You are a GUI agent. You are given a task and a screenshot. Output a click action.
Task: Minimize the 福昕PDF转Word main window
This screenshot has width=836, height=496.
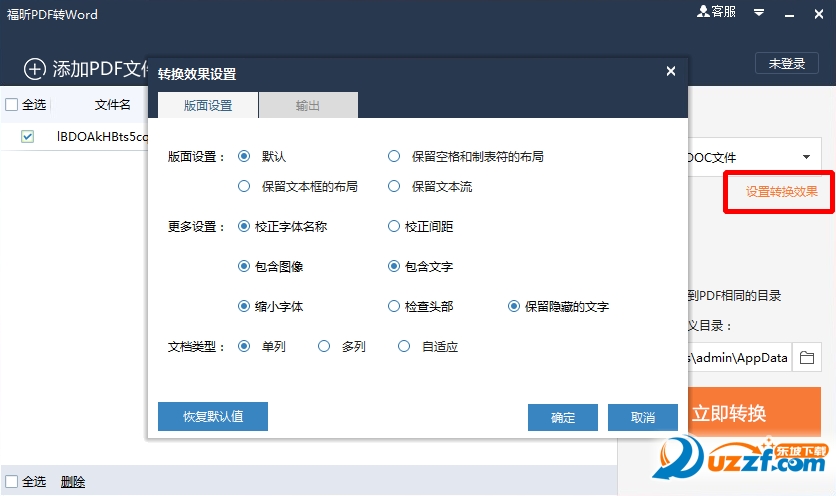[790, 15]
